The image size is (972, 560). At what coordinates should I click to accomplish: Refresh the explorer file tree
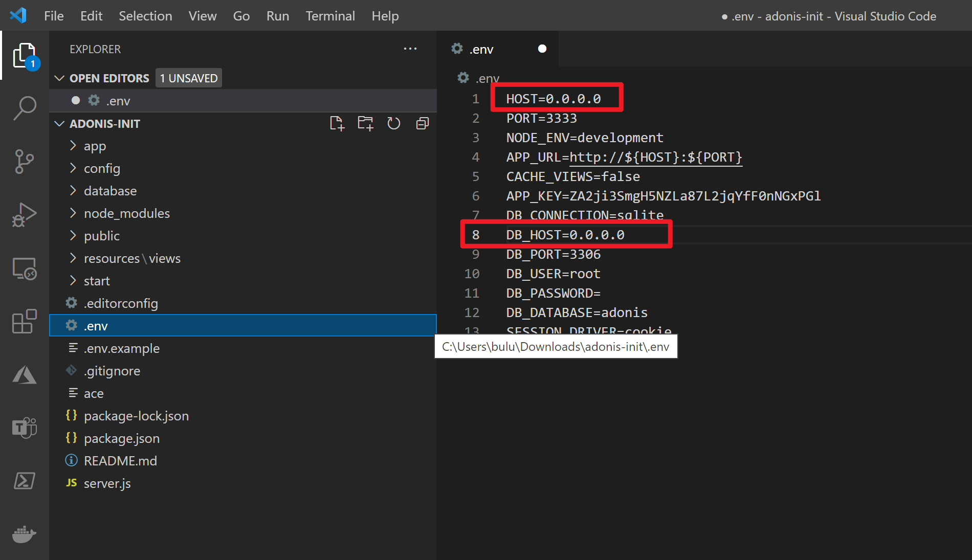(393, 124)
